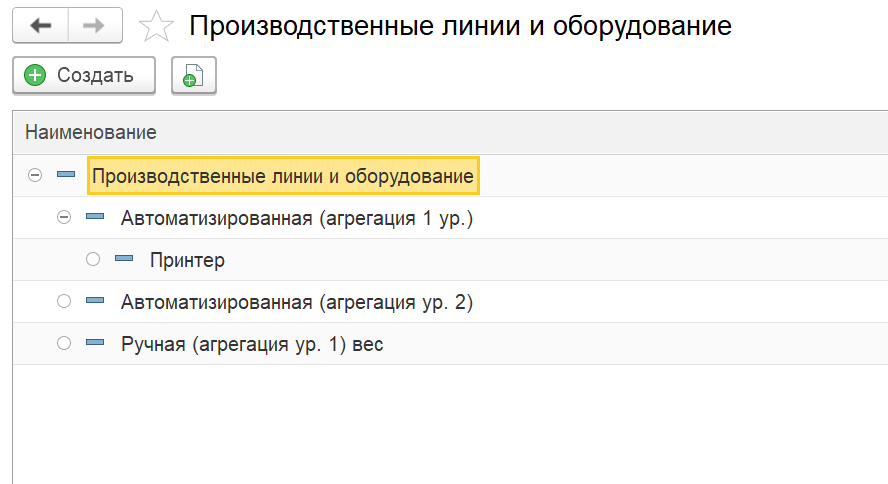Select the Ручная (агрегация ур. 1) вес row
Screen dimensions: 888x484
(252, 344)
